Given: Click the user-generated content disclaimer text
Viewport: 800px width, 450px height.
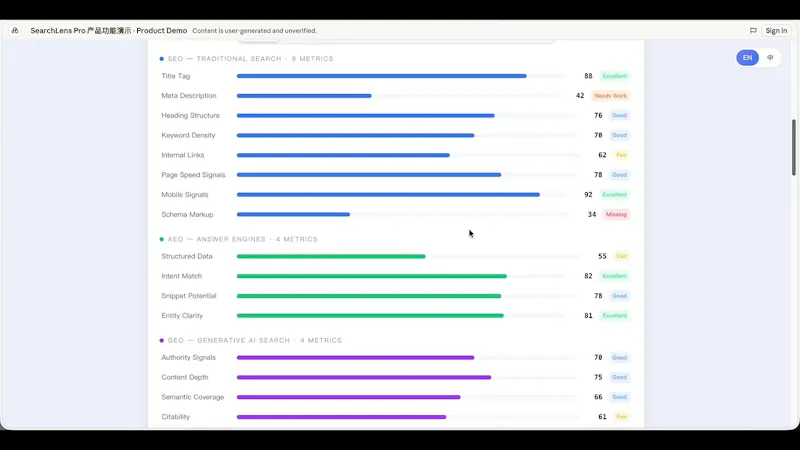Looking at the screenshot, I should point(255,31).
